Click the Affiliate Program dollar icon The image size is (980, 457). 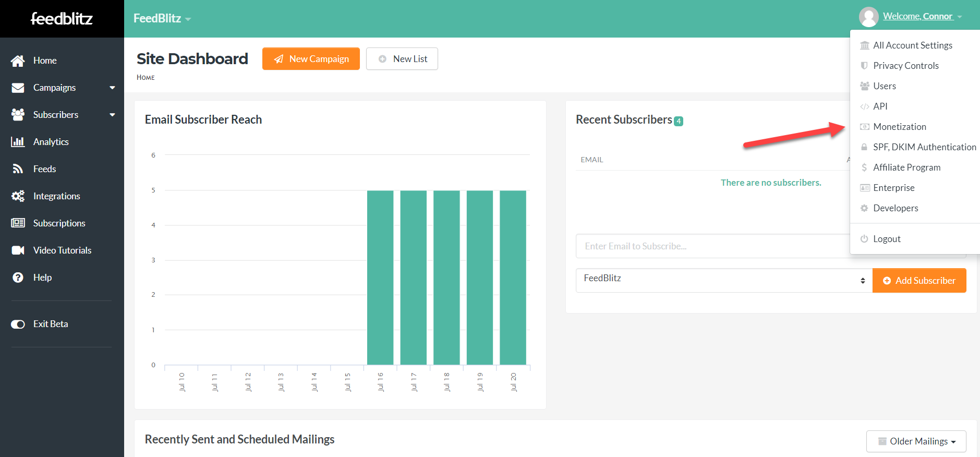point(864,167)
